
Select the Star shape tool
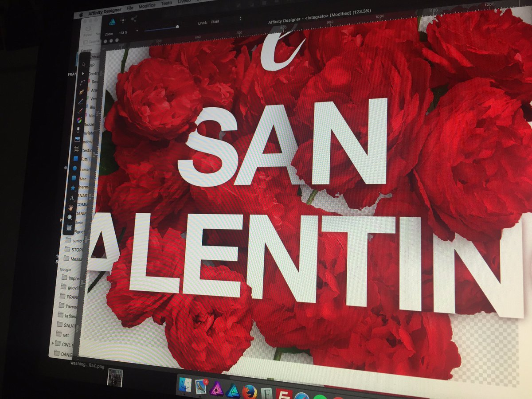tap(73, 188)
